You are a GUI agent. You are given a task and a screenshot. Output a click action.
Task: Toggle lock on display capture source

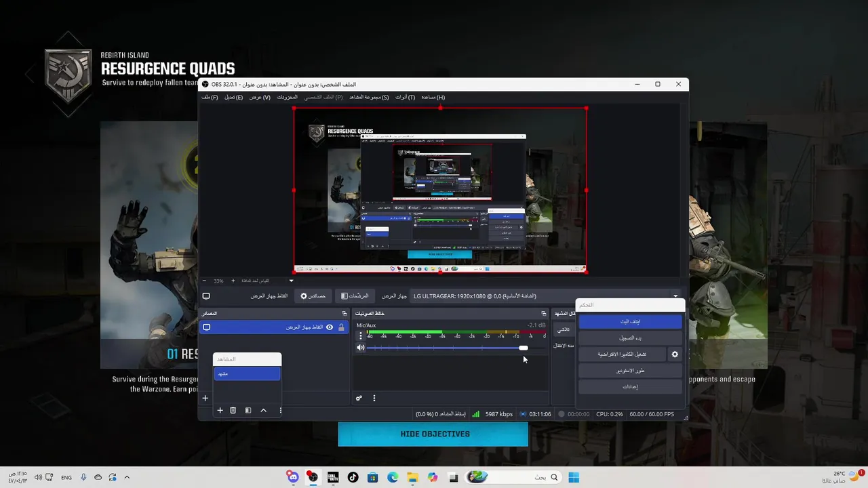pyautogui.click(x=341, y=327)
